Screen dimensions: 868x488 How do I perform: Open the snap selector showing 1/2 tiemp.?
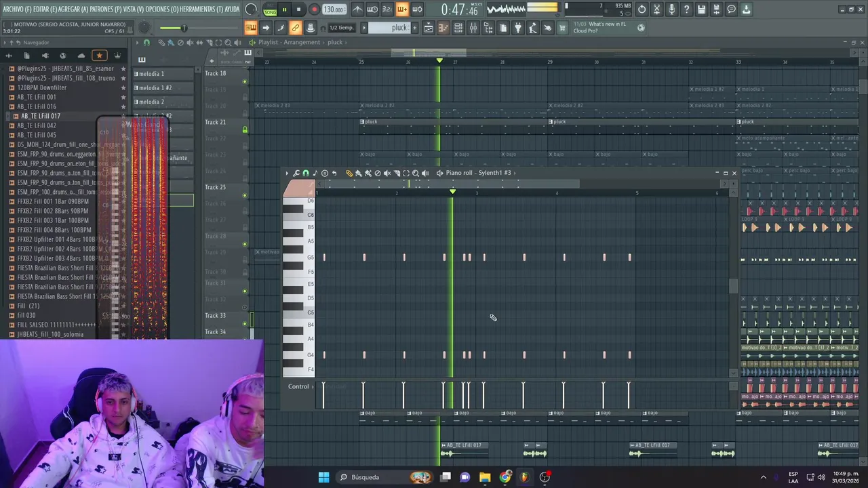[340, 28]
